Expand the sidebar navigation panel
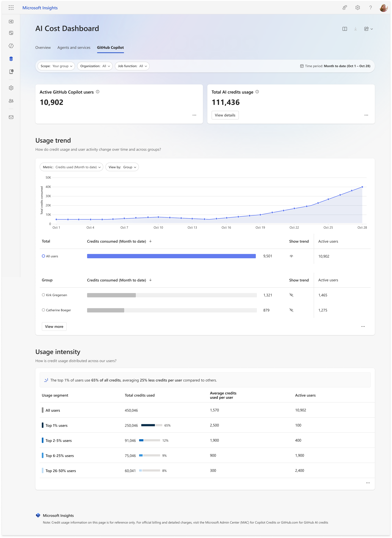Viewport: 392px width, 538px height. [x=11, y=22]
